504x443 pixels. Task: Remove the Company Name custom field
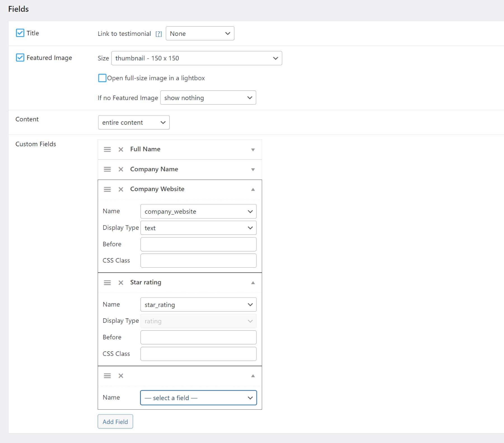pos(121,169)
